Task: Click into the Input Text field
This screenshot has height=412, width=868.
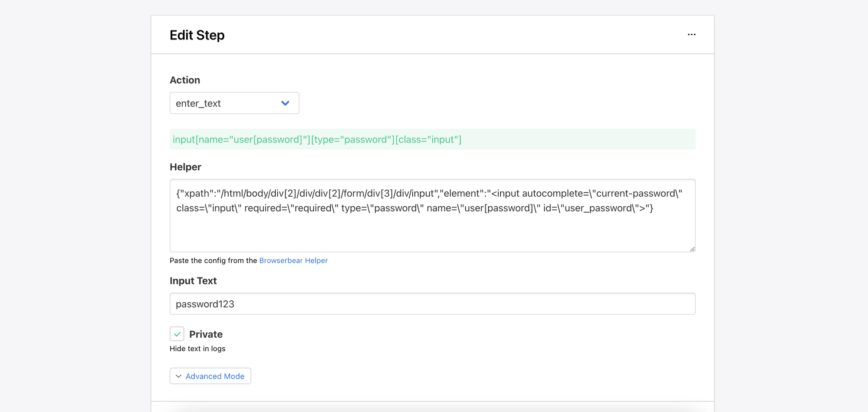Action: click(432, 303)
